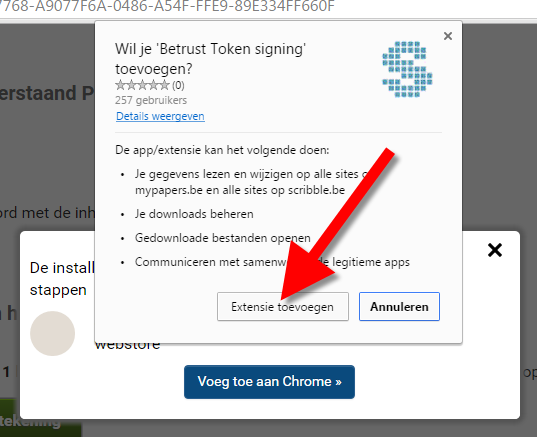Confirm with the Extensie toevoegen button
Screen dimensions: 537x437
[x=283, y=307]
